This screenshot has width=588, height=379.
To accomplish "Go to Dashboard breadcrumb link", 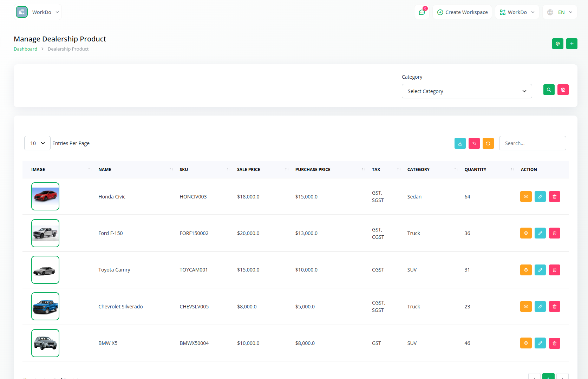I will pos(25,49).
